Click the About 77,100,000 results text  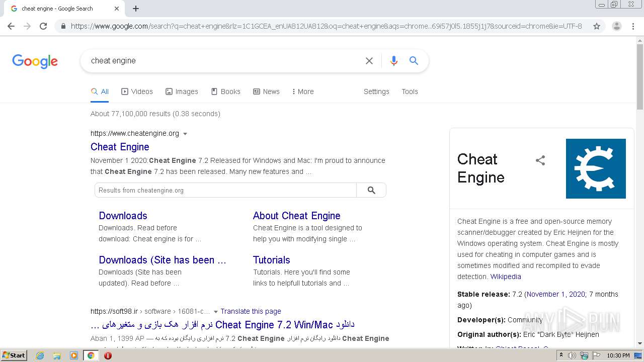point(155,114)
